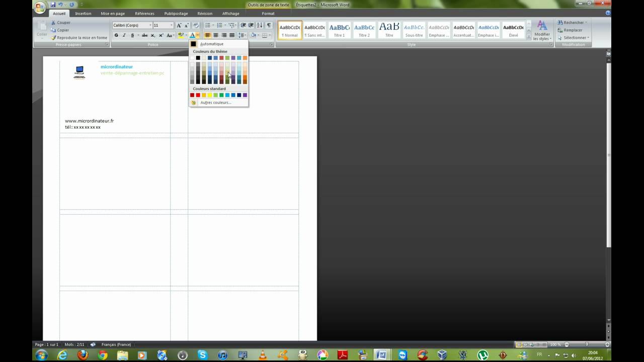Open the Office button menu

[40, 8]
